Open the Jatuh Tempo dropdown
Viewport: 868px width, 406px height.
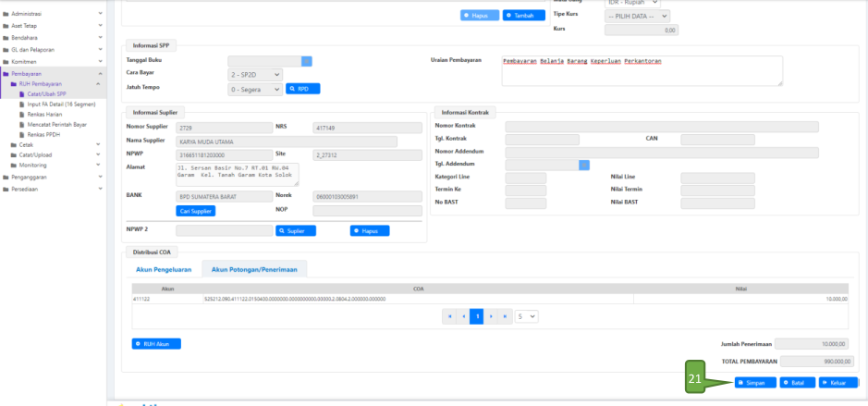tap(255, 90)
